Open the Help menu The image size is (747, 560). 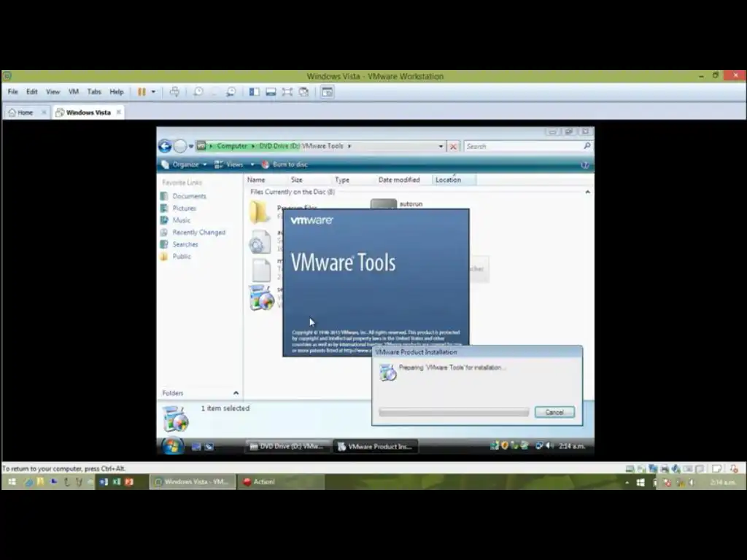click(117, 91)
